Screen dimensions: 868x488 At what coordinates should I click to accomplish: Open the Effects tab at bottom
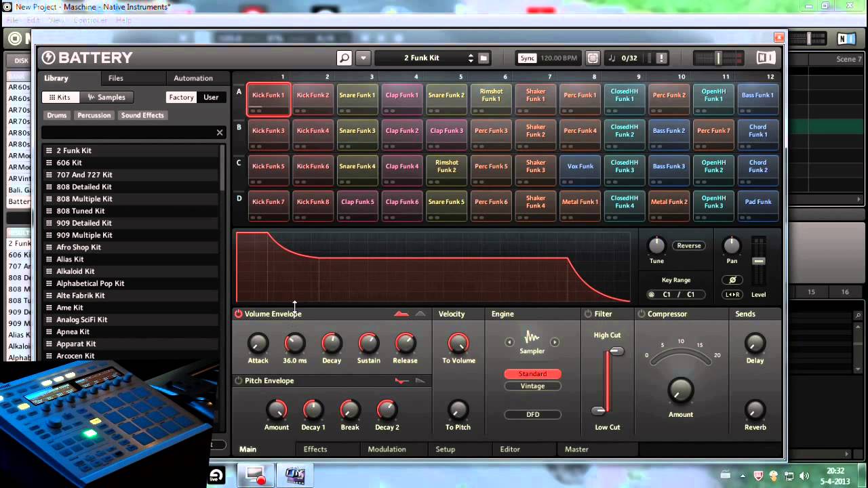315,449
